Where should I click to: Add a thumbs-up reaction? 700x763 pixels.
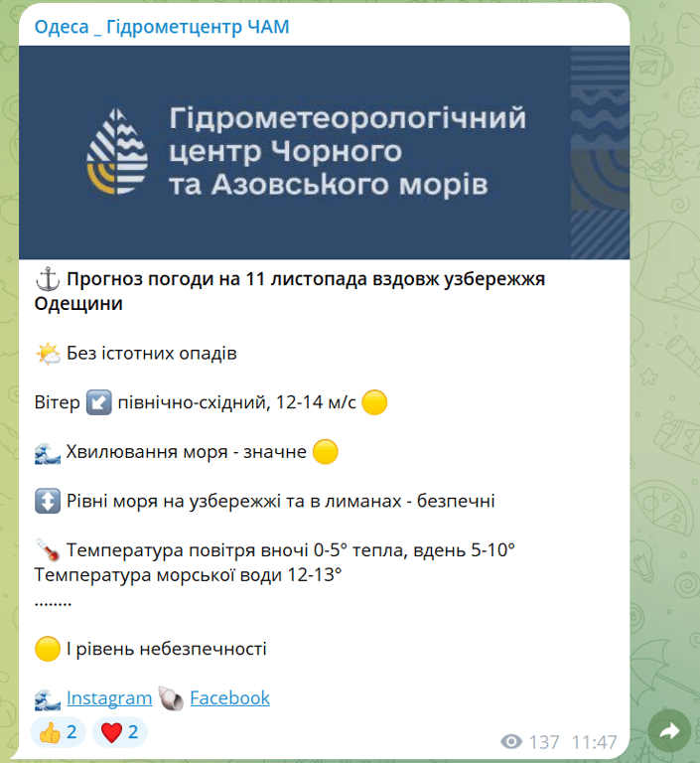[58, 732]
